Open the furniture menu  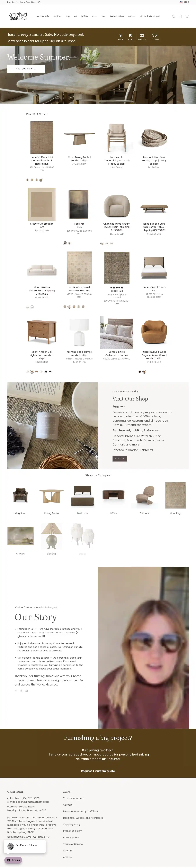[x=57, y=16]
